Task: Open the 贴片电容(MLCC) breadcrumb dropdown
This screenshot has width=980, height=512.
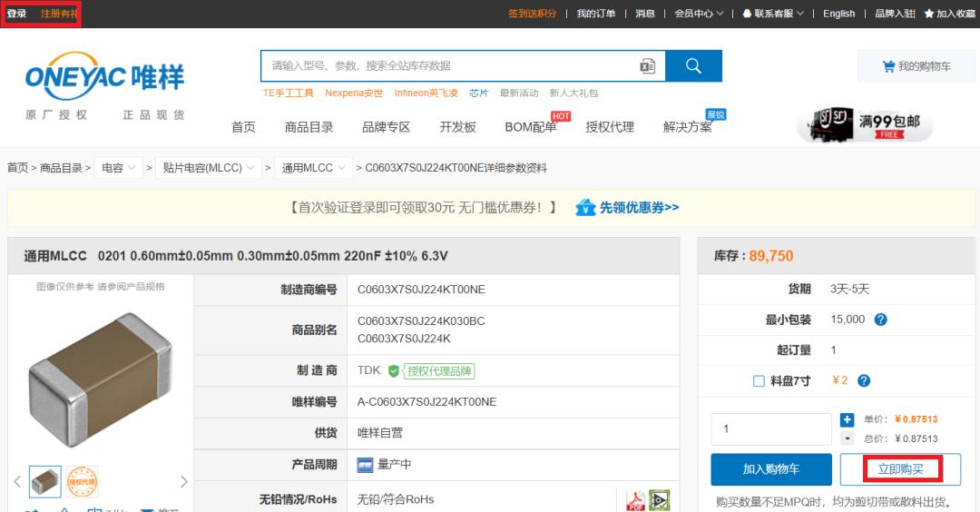Action: pyautogui.click(x=208, y=168)
